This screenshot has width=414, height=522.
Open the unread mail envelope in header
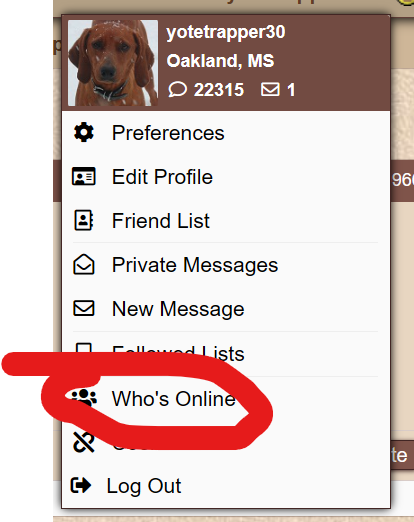[270, 89]
